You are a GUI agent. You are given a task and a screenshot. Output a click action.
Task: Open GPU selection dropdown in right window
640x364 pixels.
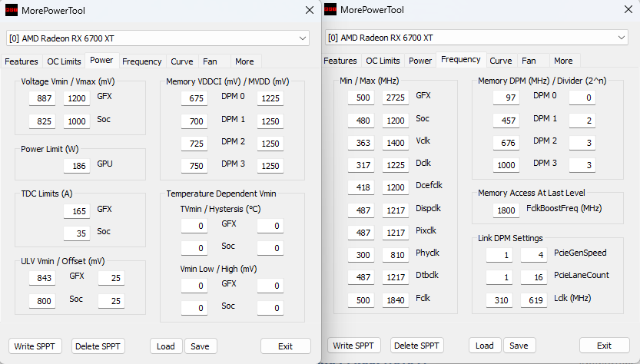click(x=476, y=38)
